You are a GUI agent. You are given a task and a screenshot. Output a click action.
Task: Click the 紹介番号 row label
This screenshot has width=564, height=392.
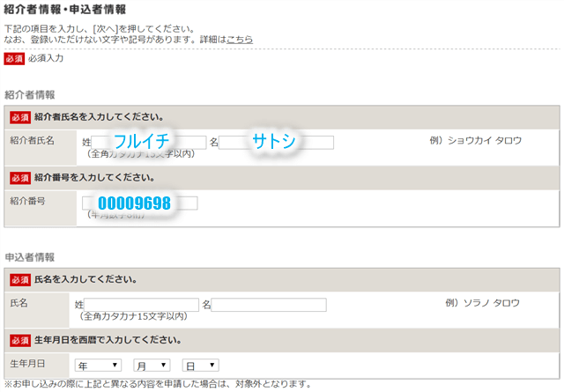tap(26, 202)
